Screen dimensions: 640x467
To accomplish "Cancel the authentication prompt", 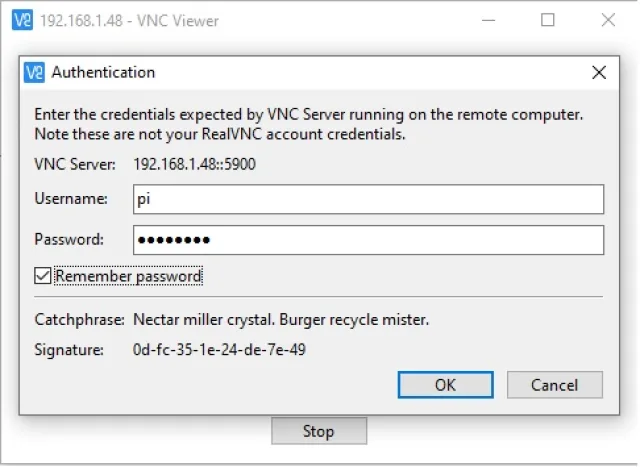I will (554, 385).
